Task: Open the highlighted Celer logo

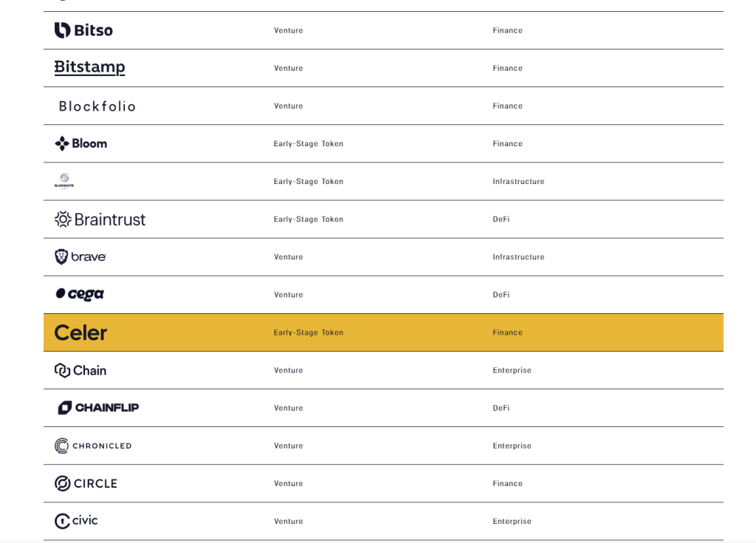Action: point(81,332)
